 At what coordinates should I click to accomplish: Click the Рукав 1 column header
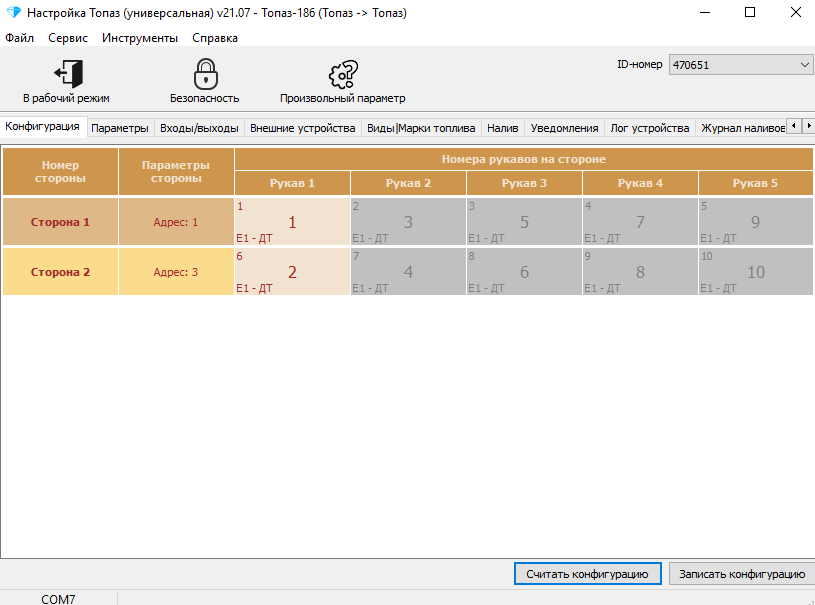pos(292,183)
